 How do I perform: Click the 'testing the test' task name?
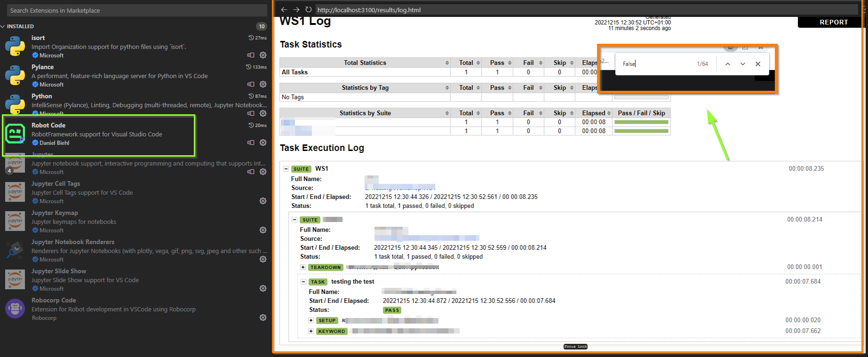click(353, 282)
